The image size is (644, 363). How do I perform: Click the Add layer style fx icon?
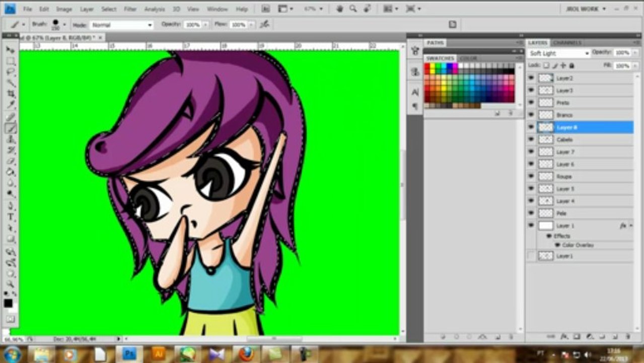click(564, 336)
